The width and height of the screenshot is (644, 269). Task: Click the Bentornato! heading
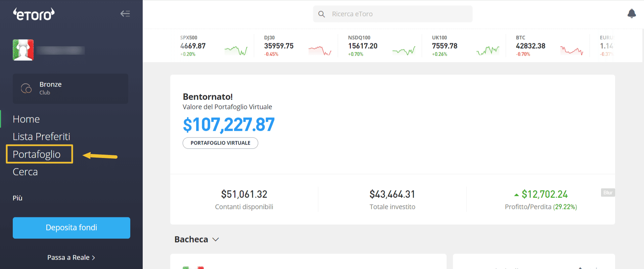pyautogui.click(x=208, y=97)
